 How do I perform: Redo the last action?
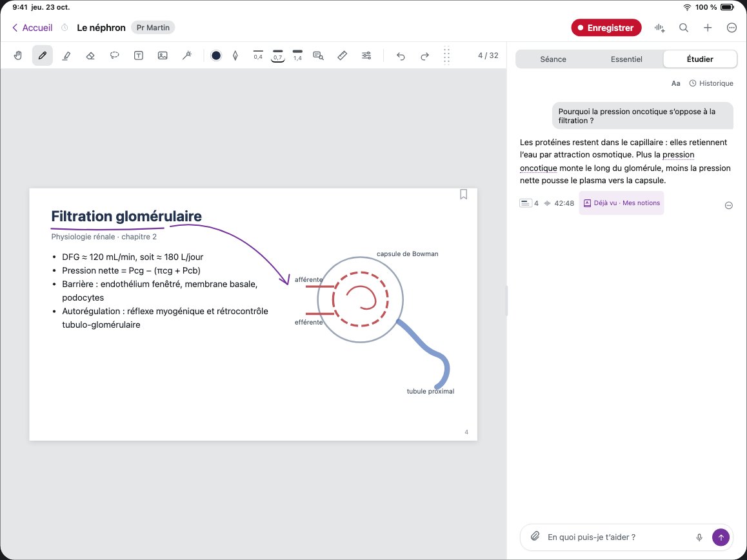424,56
